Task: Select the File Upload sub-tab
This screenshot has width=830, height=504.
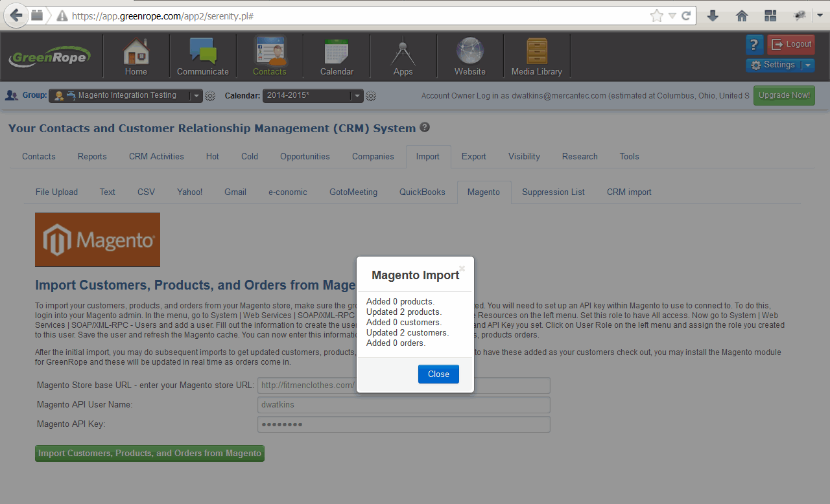Action: (56, 192)
